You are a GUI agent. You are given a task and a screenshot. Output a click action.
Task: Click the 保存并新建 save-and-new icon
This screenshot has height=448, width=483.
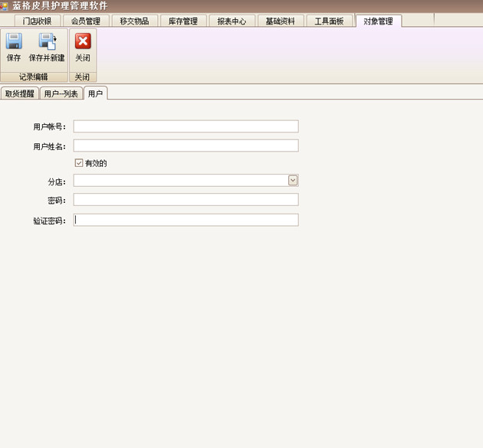pyautogui.click(x=47, y=42)
